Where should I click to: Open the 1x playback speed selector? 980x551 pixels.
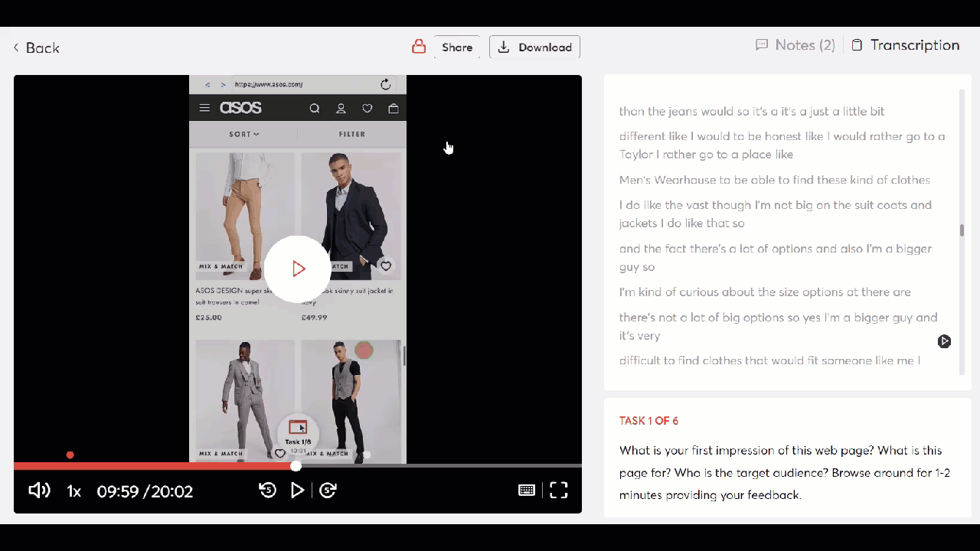73,491
